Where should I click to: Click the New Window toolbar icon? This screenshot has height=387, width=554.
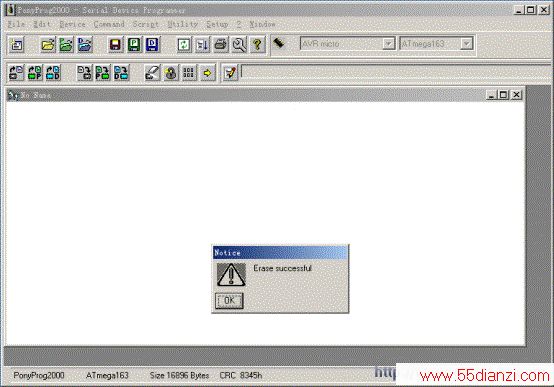[x=17, y=45]
